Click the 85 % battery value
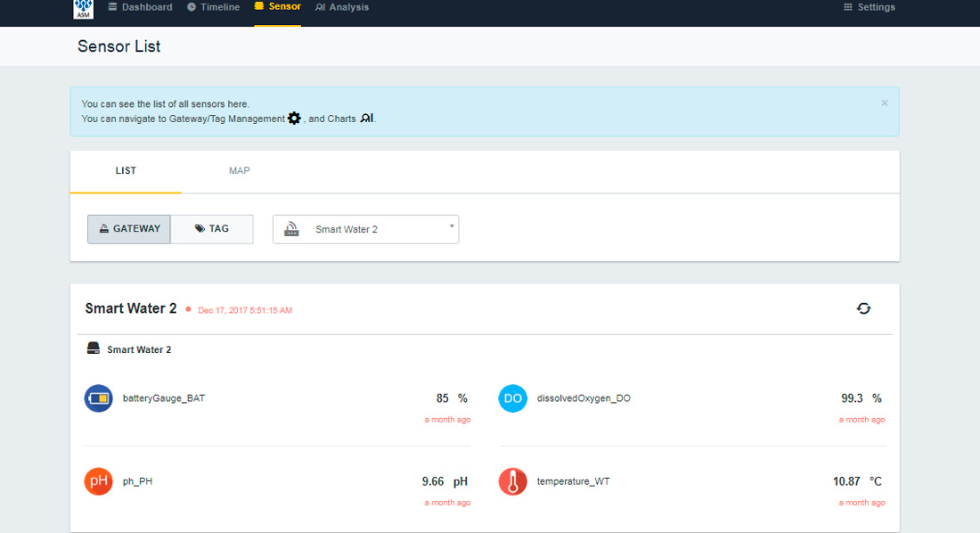 [452, 398]
